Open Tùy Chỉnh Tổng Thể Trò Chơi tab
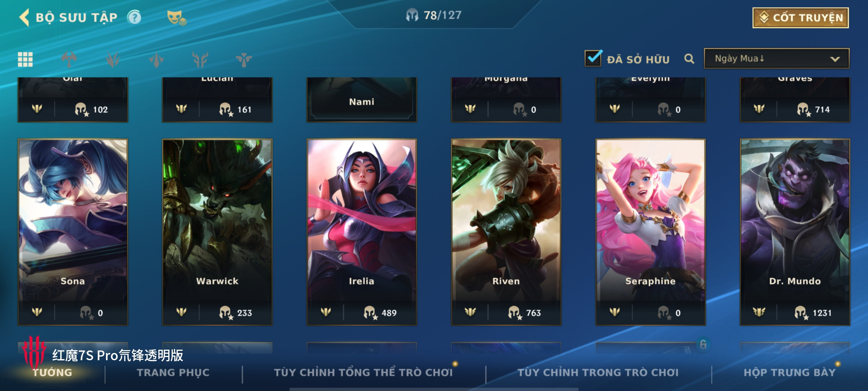 click(363, 373)
